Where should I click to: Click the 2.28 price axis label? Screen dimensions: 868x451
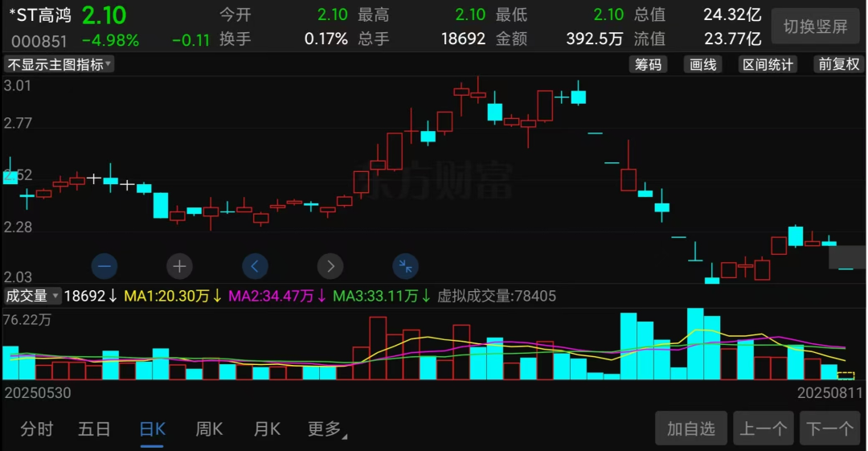coord(18,228)
